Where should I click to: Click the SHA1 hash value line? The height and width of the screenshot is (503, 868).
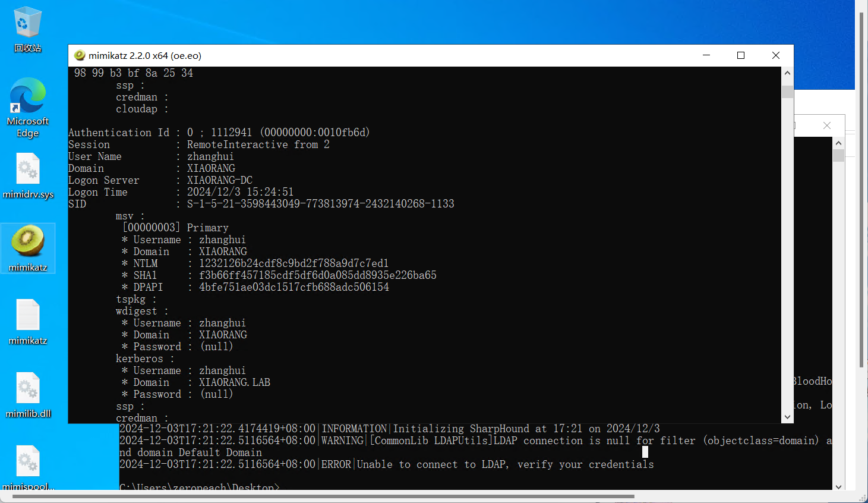tap(279, 275)
